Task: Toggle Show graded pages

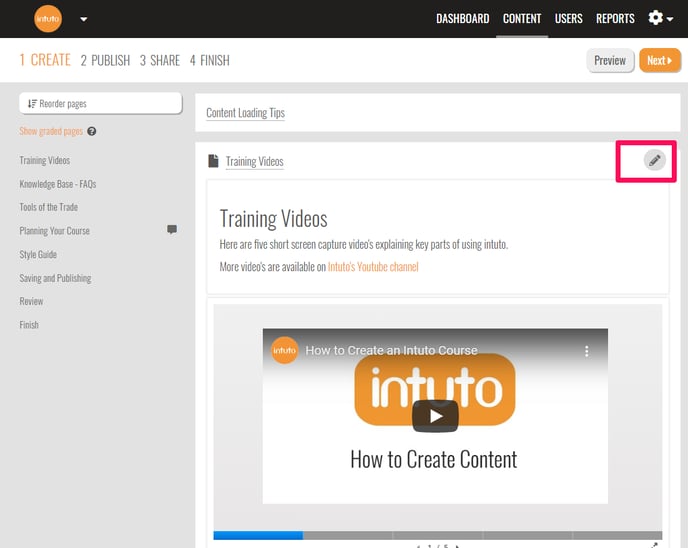Action: point(51,131)
